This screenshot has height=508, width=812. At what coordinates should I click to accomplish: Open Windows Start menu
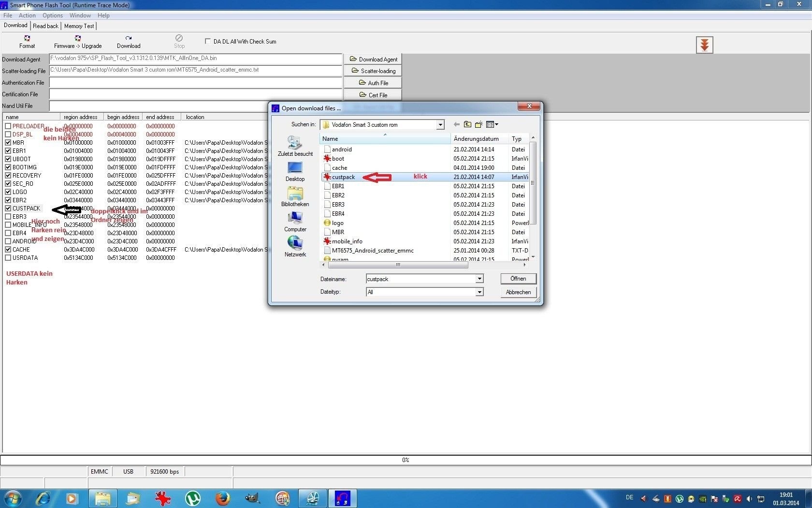13,498
